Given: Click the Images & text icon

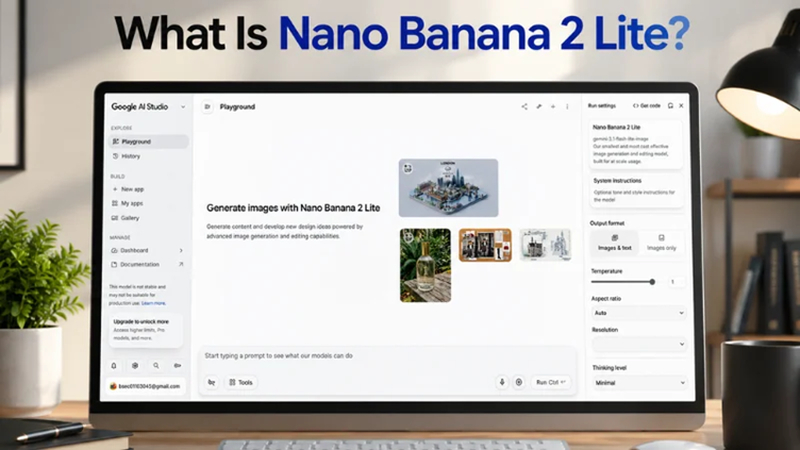Looking at the screenshot, I should tap(615, 238).
